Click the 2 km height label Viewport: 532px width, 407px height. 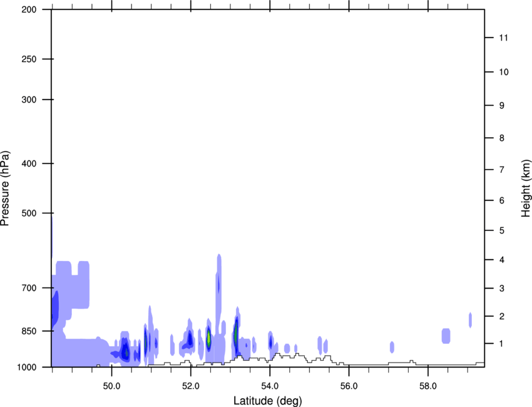(502, 316)
